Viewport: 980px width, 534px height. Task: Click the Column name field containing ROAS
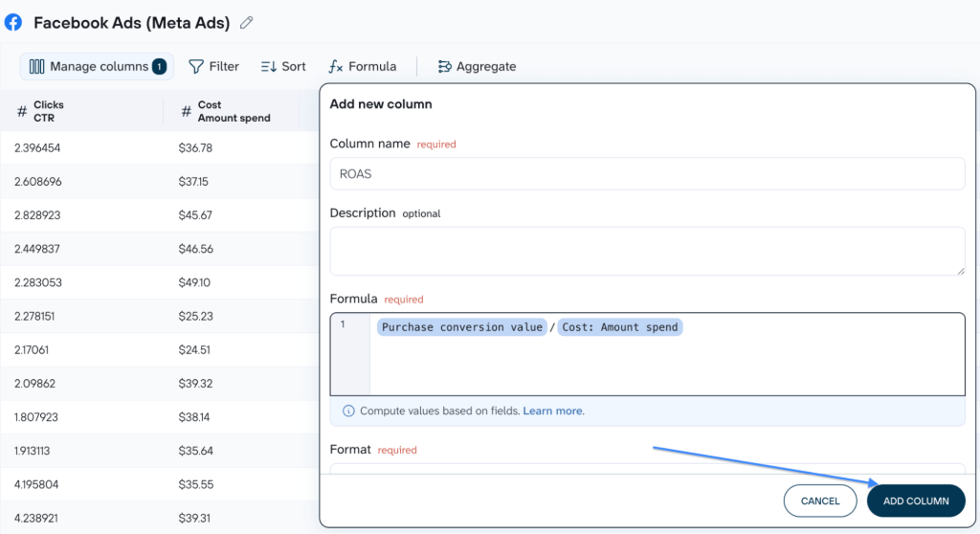tap(648, 174)
